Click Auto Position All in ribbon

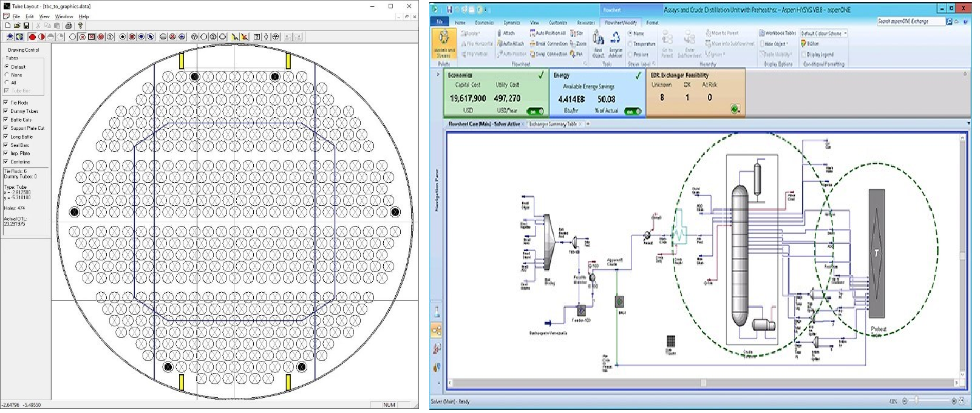548,33
